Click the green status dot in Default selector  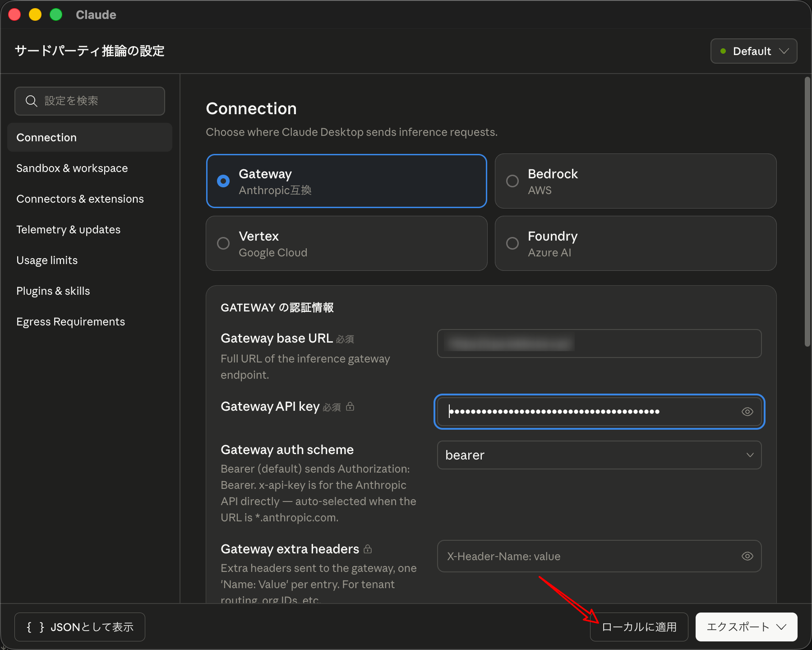click(x=723, y=51)
